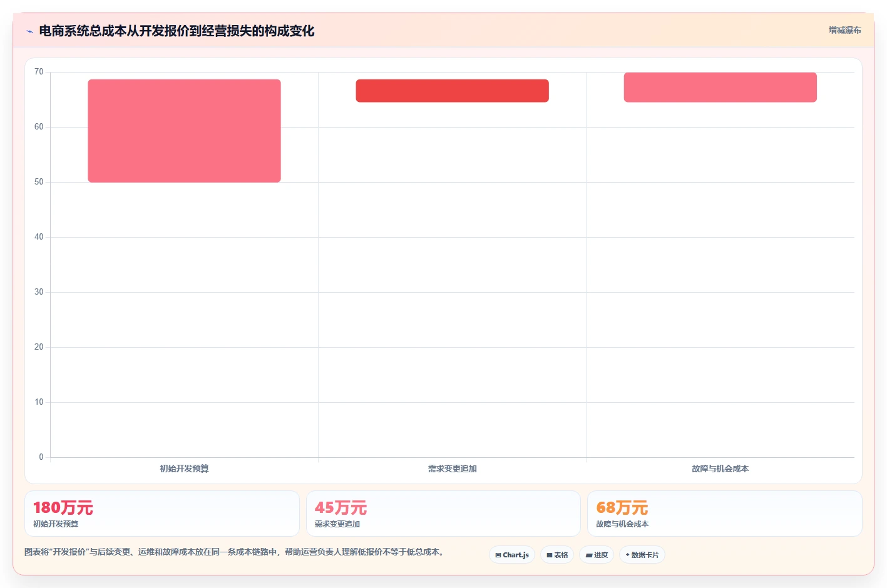Click the lightning icon beside the chart title
Screen dimensions: 887x588
(x=29, y=31)
